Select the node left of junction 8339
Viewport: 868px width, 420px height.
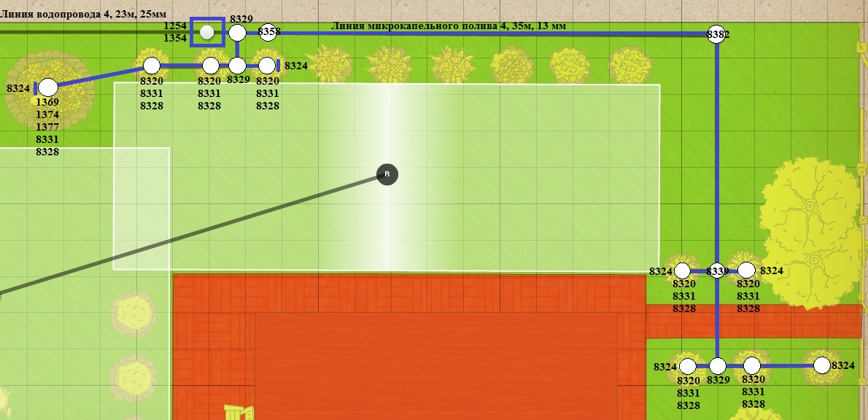[x=682, y=271]
